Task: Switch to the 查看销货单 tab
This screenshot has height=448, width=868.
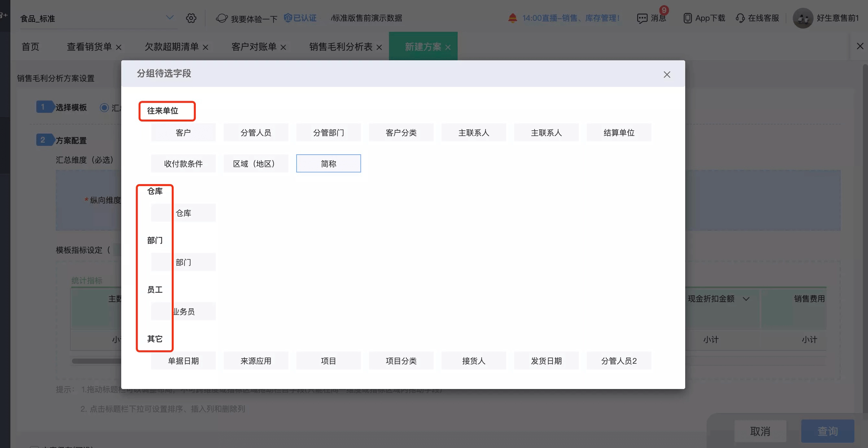Action: tap(89, 47)
